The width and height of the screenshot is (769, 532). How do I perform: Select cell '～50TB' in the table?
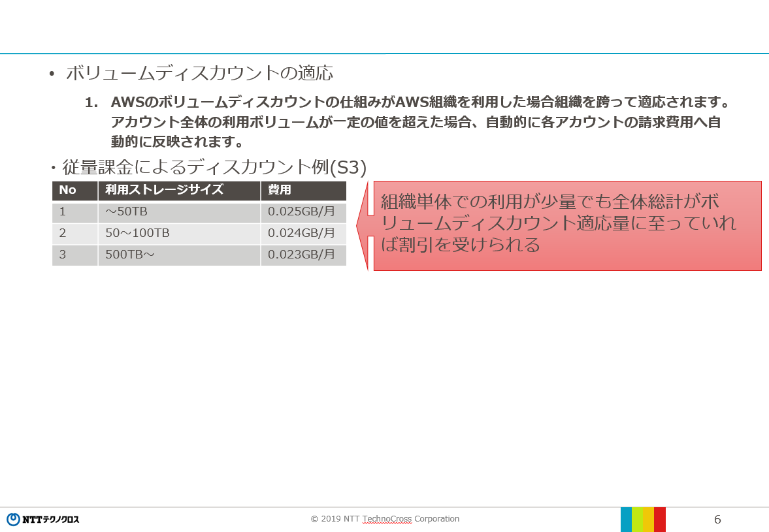click(x=179, y=212)
